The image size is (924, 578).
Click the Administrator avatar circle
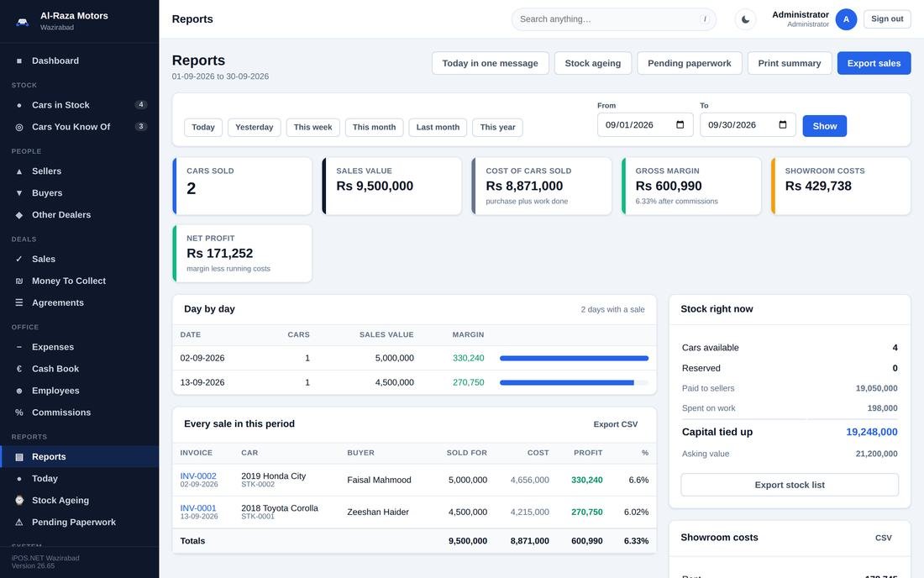846,19
